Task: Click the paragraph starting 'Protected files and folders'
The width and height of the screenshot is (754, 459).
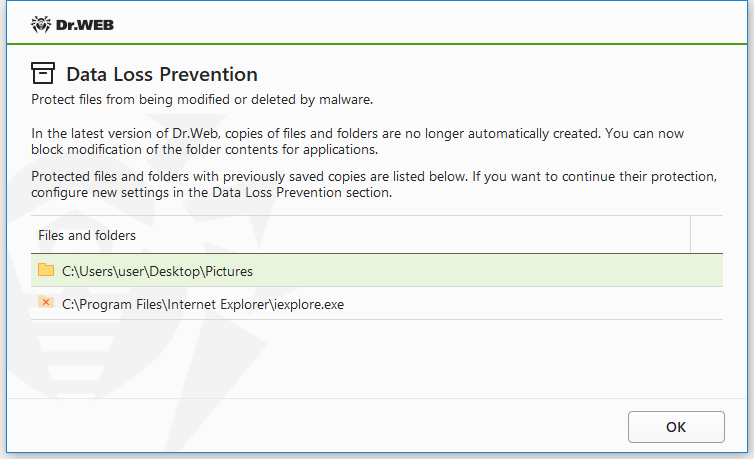Action: coord(374,184)
